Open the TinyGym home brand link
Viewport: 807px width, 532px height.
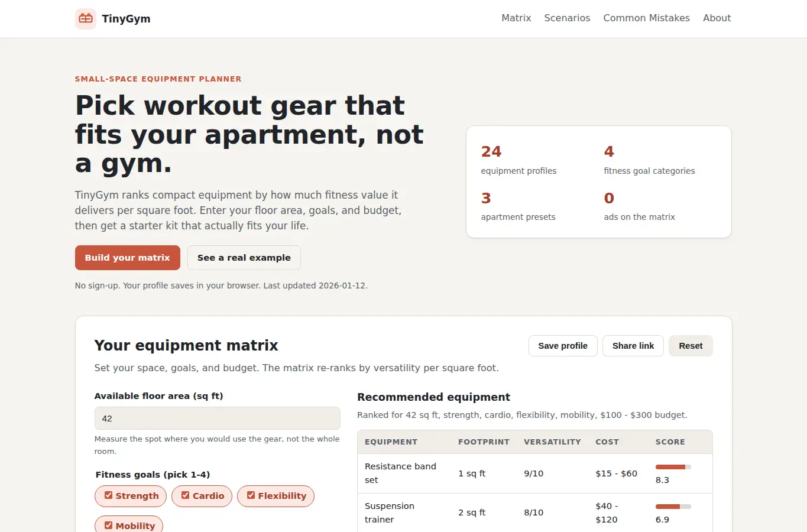click(x=113, y=19)
